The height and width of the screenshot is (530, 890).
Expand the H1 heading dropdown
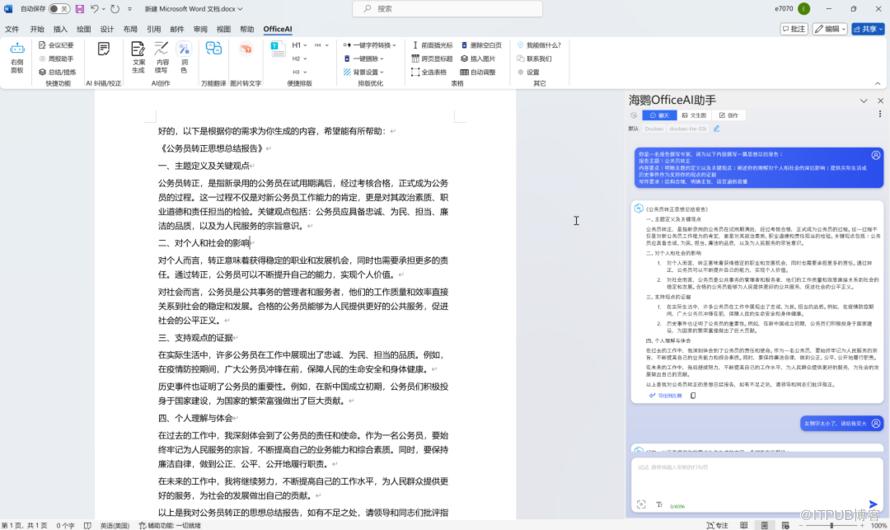[x=301, y=46]
